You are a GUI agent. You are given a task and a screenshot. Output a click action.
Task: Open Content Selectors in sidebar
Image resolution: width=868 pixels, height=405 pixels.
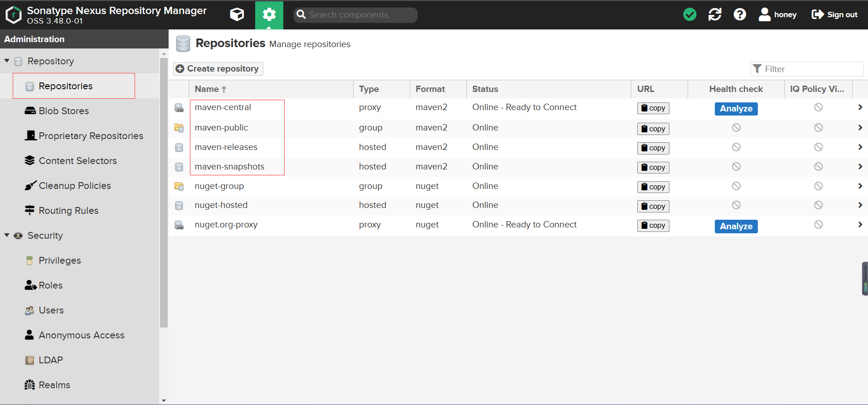(78, 161)
